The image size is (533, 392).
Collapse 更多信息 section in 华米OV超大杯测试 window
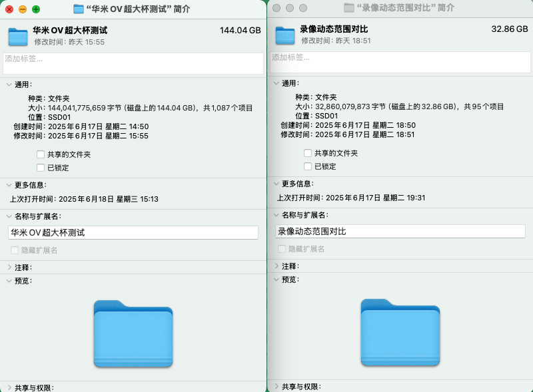(9, 185)
